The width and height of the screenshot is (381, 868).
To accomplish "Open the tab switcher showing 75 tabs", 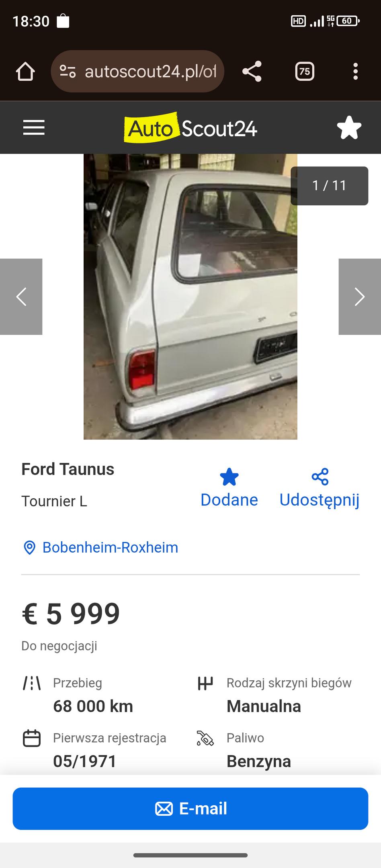I will (305, 72).
